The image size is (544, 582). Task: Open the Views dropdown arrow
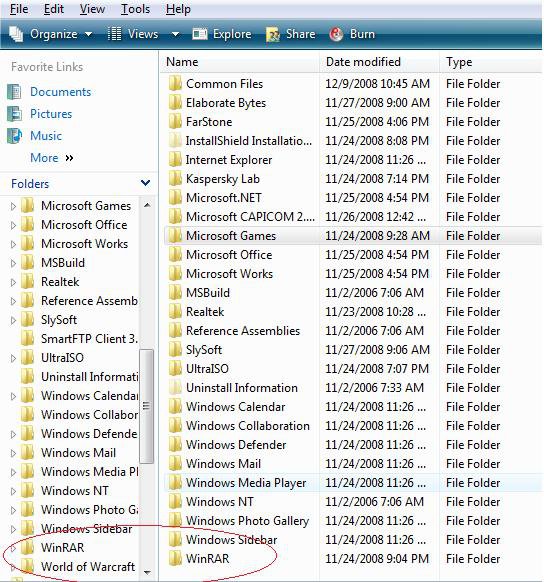click(175, 35)
